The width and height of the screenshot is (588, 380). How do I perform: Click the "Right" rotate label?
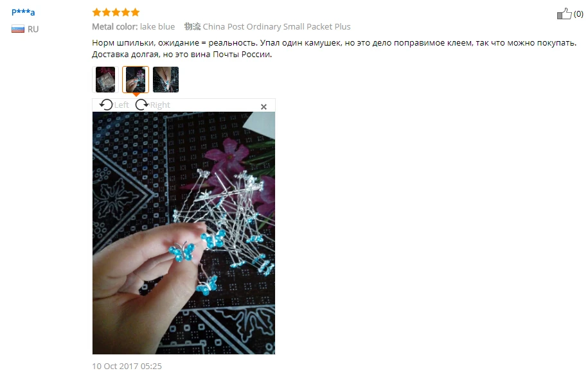[160, 105]
